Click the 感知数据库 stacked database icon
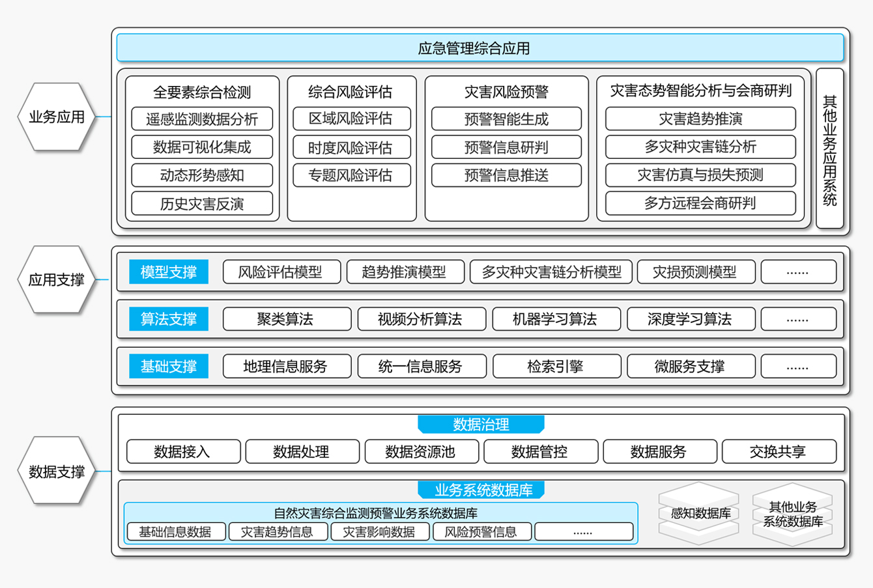Viewport: 873px width, 588px height. [x=700, y=513]
